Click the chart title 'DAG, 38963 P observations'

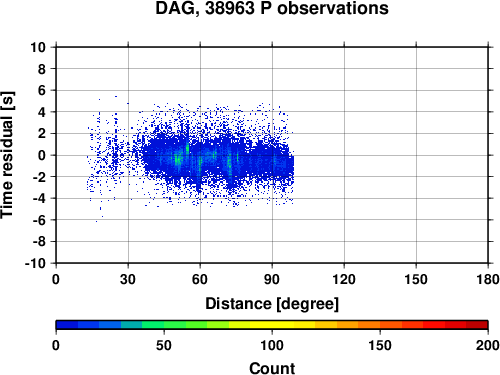click(x=272, y=9)
